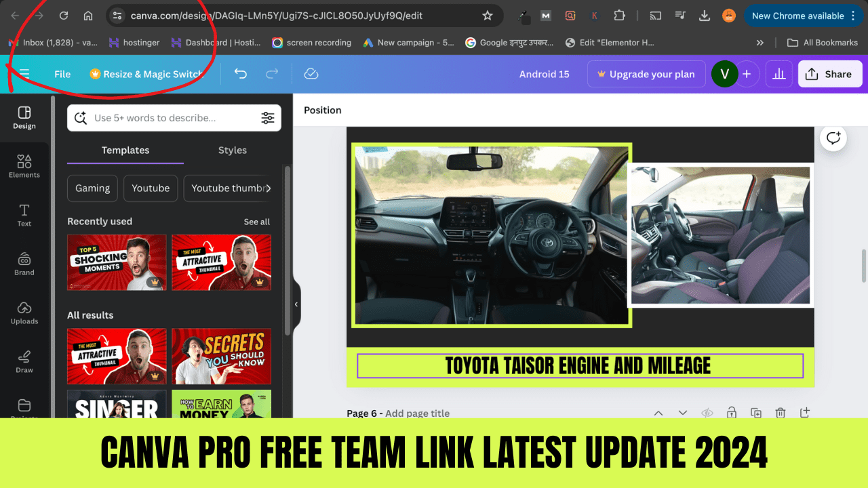The height and width of the screenshot is (488, 868).
Task: Open the Canva hamburger main menu
Action: tap(24, 74)
